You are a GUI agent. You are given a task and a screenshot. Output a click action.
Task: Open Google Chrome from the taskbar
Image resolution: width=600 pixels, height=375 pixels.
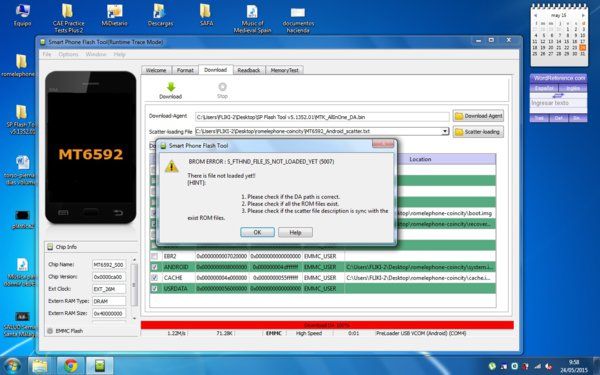(70, 366)
